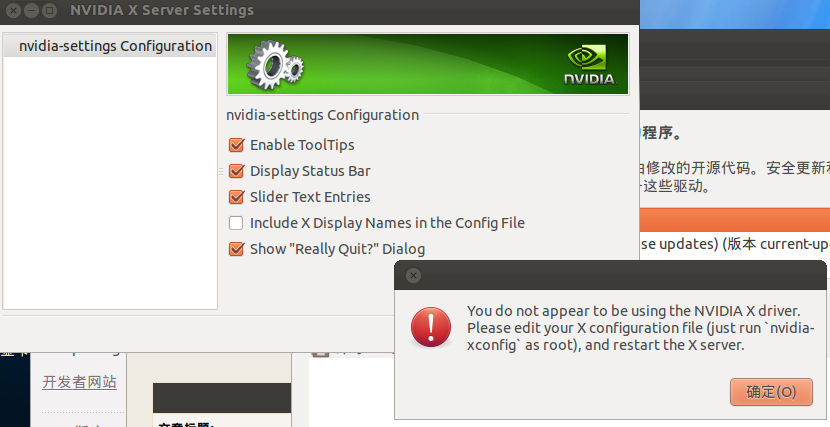Toggle the Slider Text Entries checkbox
The image size is (830, 427).
236,197
